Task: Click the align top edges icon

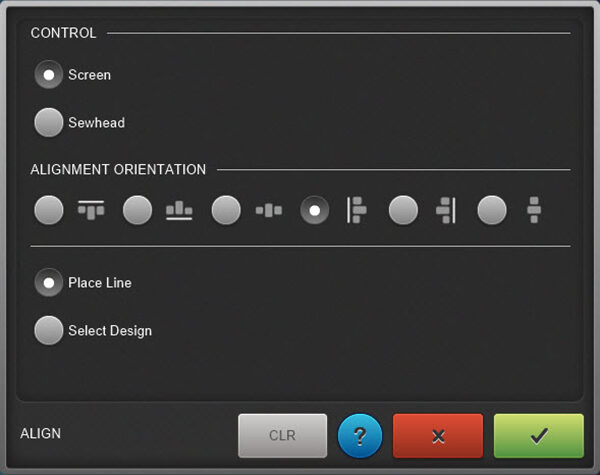Action: point(91,210)
